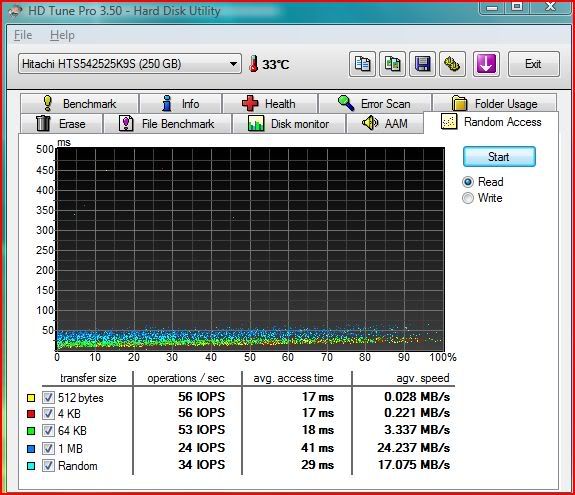Click inside the random access scatter graph
This screenshot has width=575, height=495.
(x=250, y=249)
